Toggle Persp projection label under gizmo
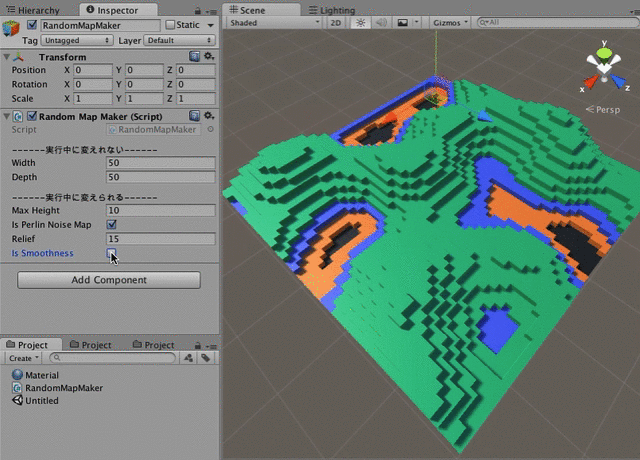The image size is (640, 460). tap(603, 109)
